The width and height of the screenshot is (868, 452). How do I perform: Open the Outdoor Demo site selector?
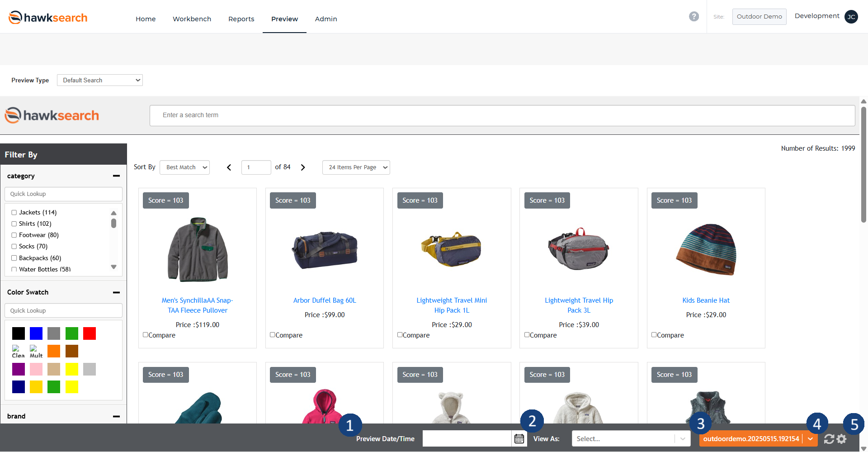click(x=759, y=17)
